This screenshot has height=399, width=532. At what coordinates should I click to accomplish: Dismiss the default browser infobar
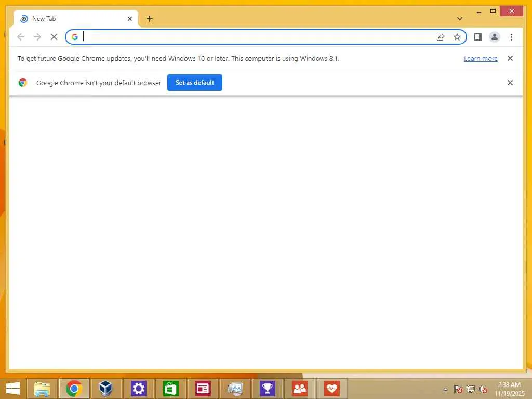click(510, 83)
